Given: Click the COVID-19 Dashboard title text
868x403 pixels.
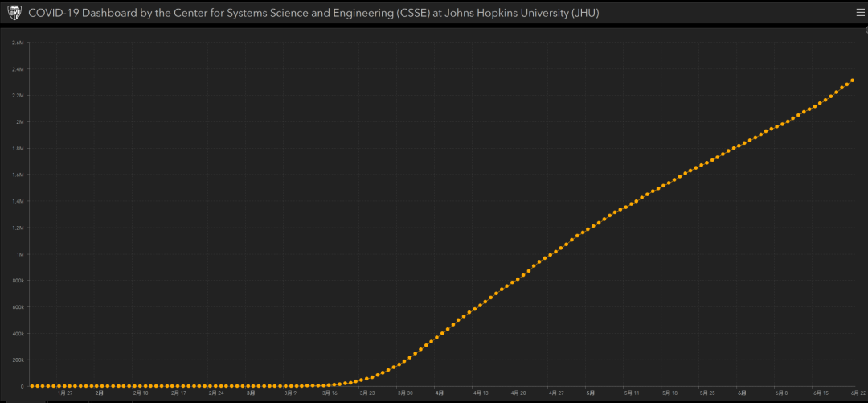Looking at the screenshot, I should (x=313, y=14).
